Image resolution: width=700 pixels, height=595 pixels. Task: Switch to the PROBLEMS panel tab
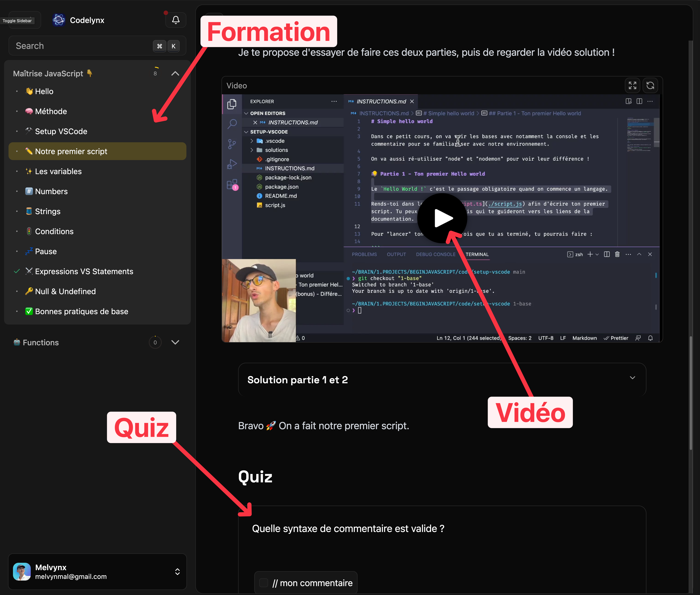pyautogui.click(x=364, y=254)
